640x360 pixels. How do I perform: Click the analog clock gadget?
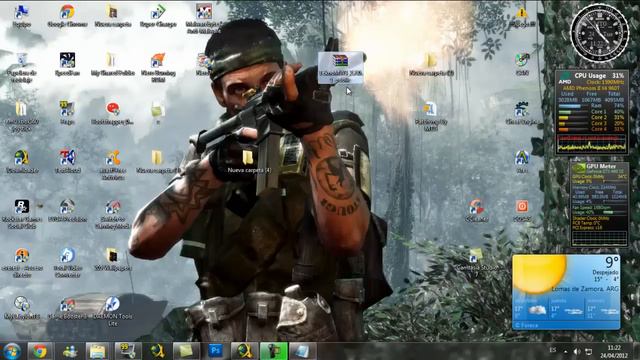pyautogui.click(x=599, y=33)
